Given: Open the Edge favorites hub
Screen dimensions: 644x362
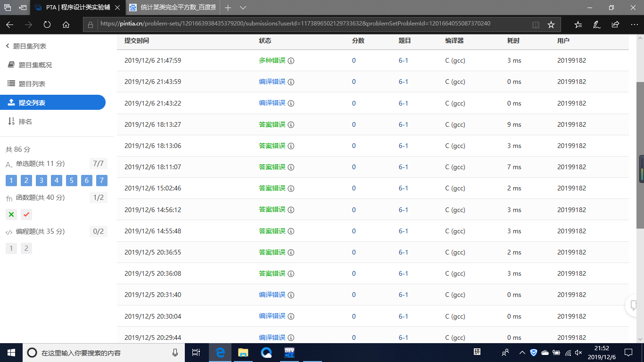Looking at the screenshot, I should point(578,25).
